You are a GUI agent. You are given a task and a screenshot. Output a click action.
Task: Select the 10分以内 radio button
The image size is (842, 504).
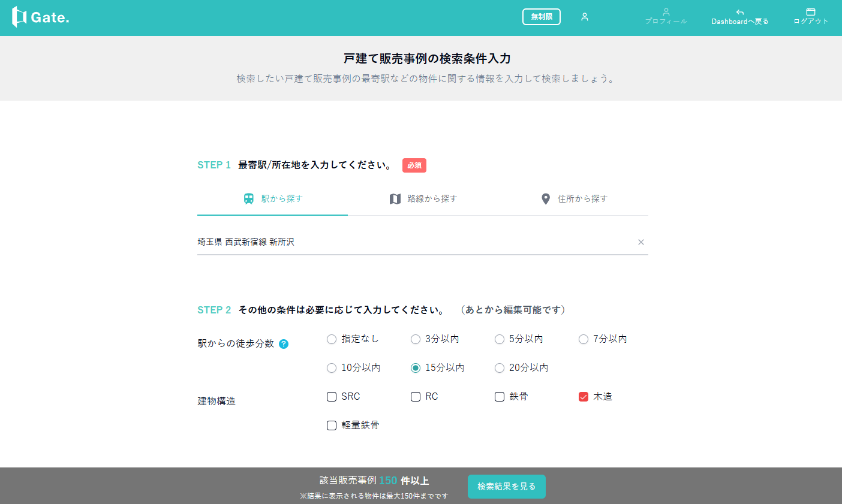(x=332, y=368)
